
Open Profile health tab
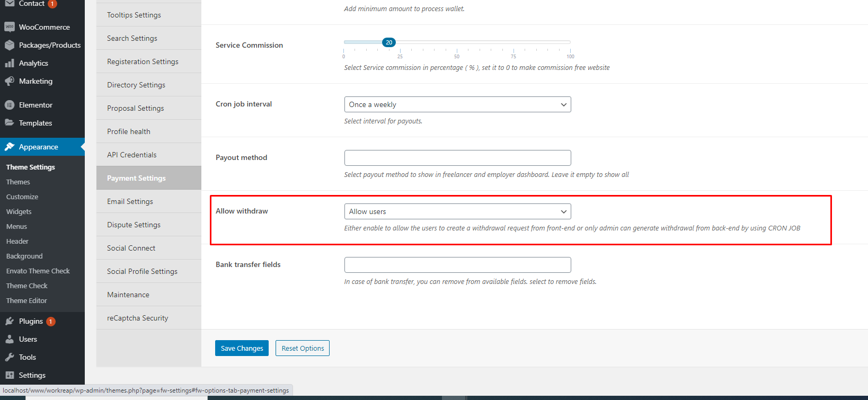[x=149, y=131]
